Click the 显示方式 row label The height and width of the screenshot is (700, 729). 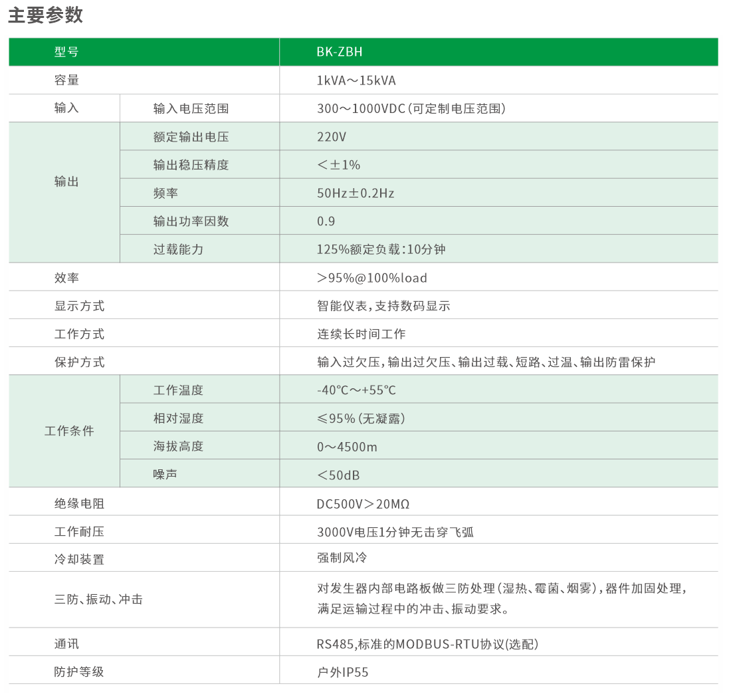coord(79,306)
